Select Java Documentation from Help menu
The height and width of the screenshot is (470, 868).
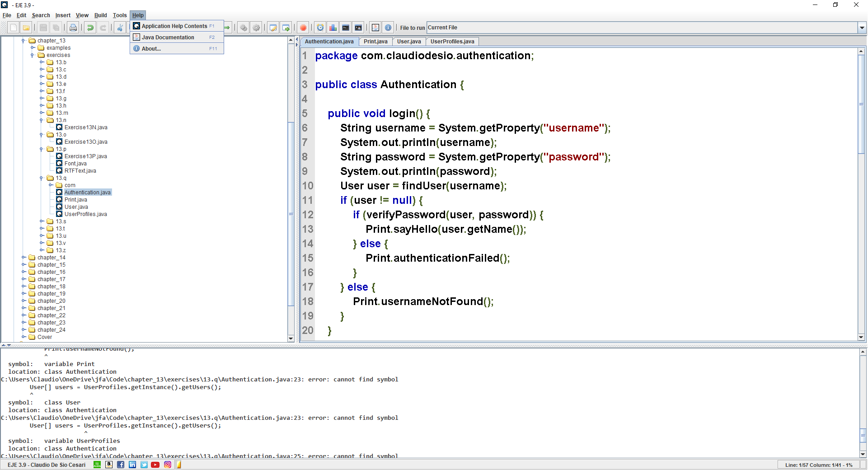(168, 38)
